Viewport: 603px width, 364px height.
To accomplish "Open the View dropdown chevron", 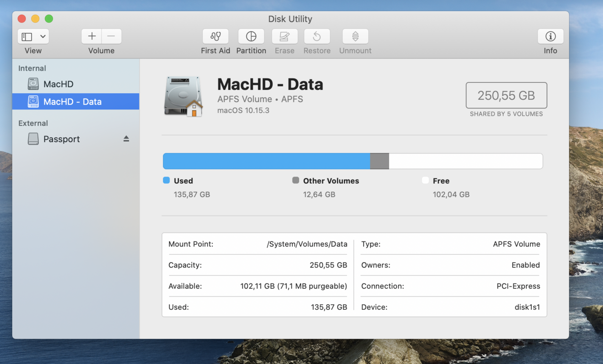I will (x=43, y=37).
